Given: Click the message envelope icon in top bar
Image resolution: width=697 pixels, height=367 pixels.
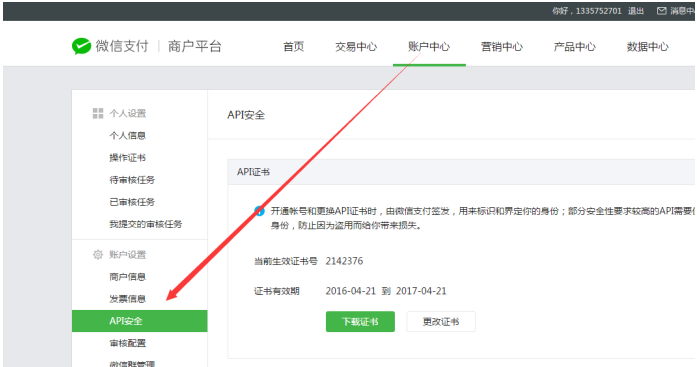Looking at the screenshot, I should [x=661, y=11].
